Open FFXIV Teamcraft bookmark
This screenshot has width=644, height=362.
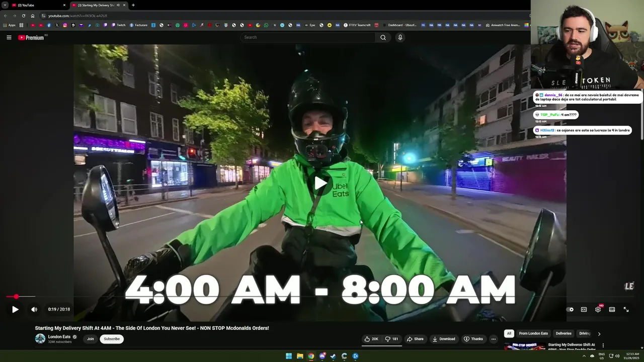tap(357, 25)
